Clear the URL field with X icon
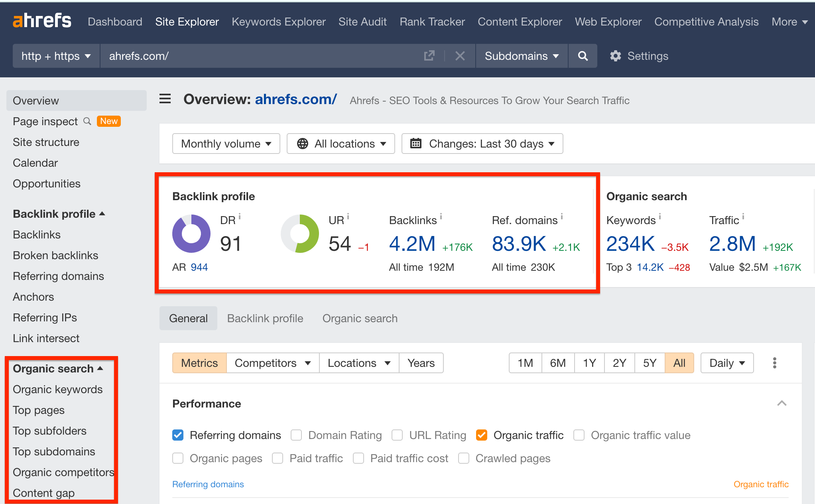Viewport: 815px width, 504px height. coord(460,56)
